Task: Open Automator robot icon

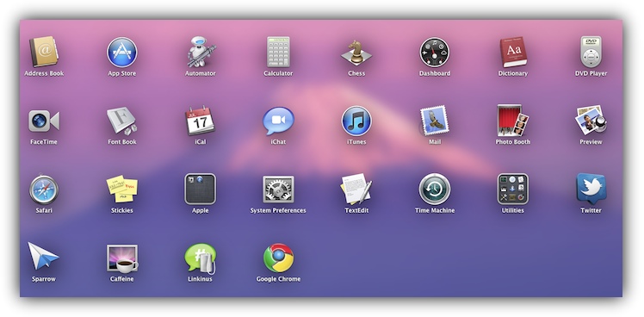Action: (x=201, y=52)
